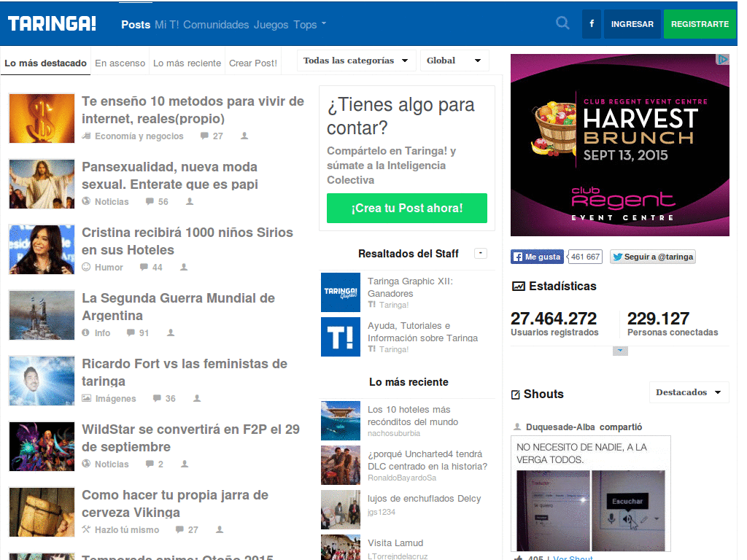This screenshot has width=747, height=560.
Task: Click the dollar sign thumbnail image
Action: click(x=42, y=118)
